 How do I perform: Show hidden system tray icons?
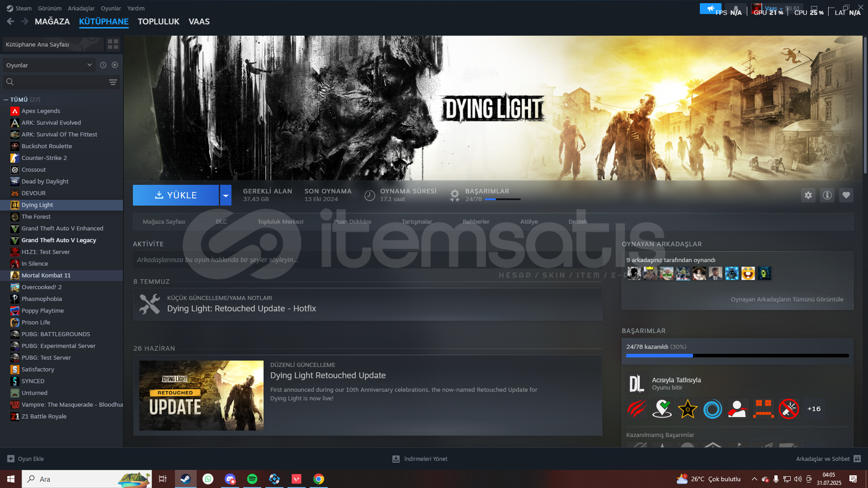click(x=754, y=479)
